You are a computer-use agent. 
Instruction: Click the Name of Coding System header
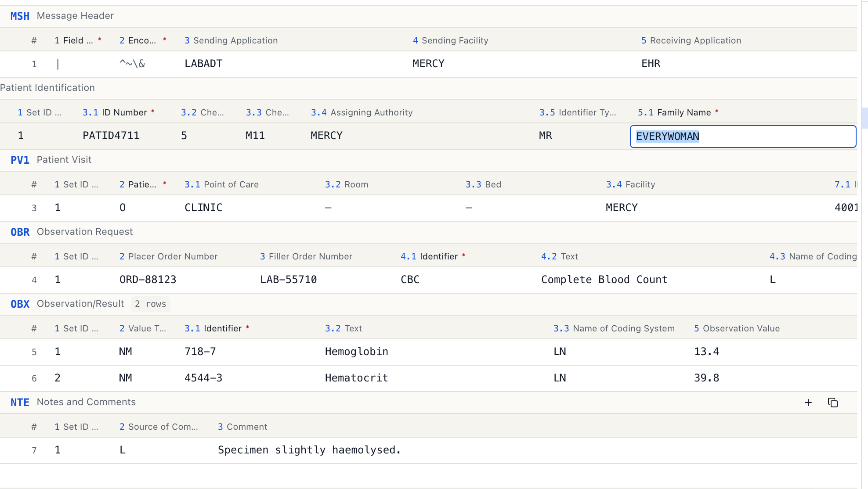point(614,328)
